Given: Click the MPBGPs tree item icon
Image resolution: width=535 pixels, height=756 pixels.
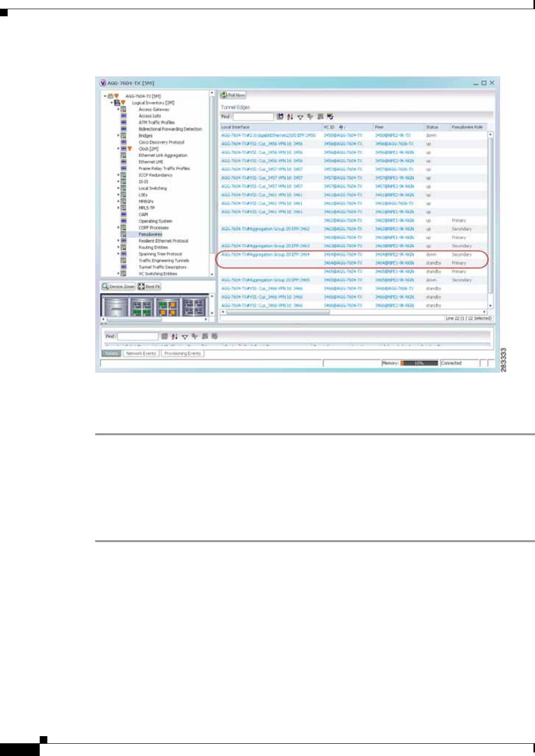Looking at the screenshot, I should [x=123, y=202].
